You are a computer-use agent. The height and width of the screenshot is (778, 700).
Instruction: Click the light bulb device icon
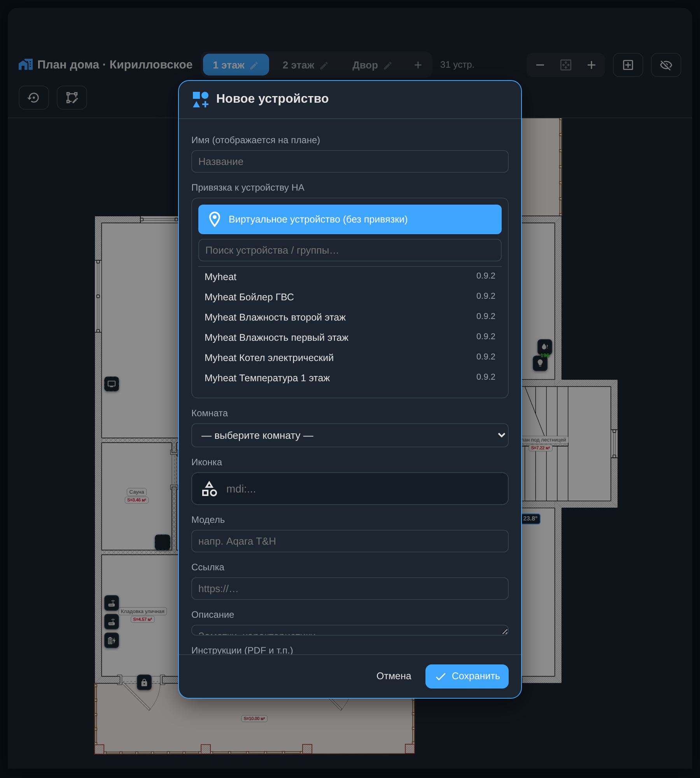(x=540, y=363)
